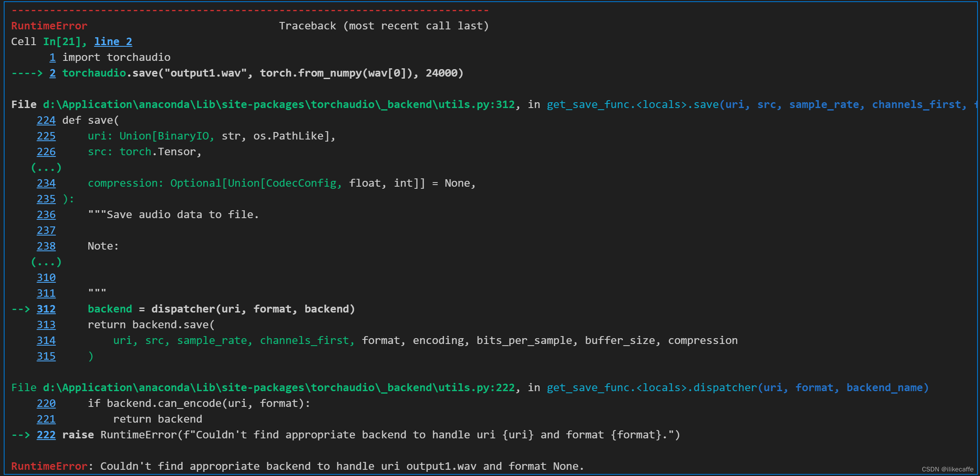
Task: Click line 311 link
Action: 46,293
